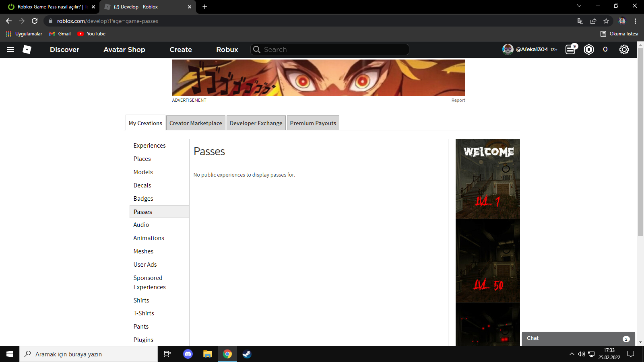
Task: Click the anime banner advertisement
Action: click(x=319, y=78)
